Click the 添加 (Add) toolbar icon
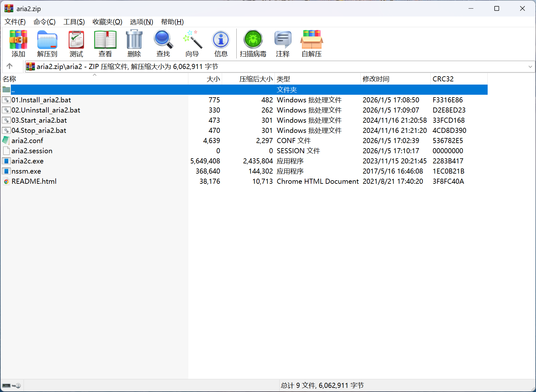The height and width of the screenshot is (392, 536). coord(18,39)
